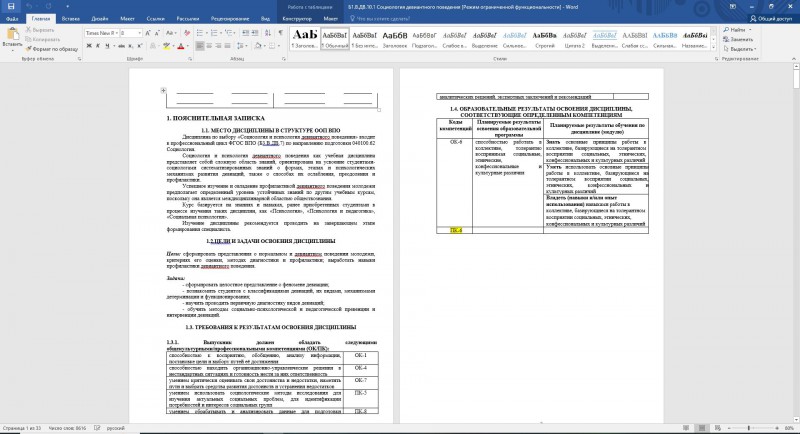This screenshot has width=800, height=434.
Task: Open the ribbon display options icon
Action: (732, 7)
